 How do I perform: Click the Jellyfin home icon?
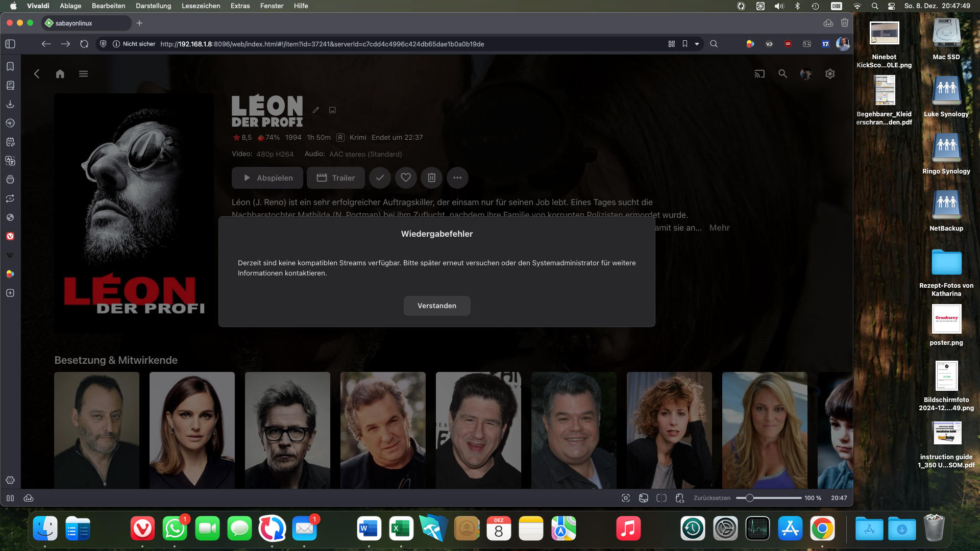pos(60,74)
